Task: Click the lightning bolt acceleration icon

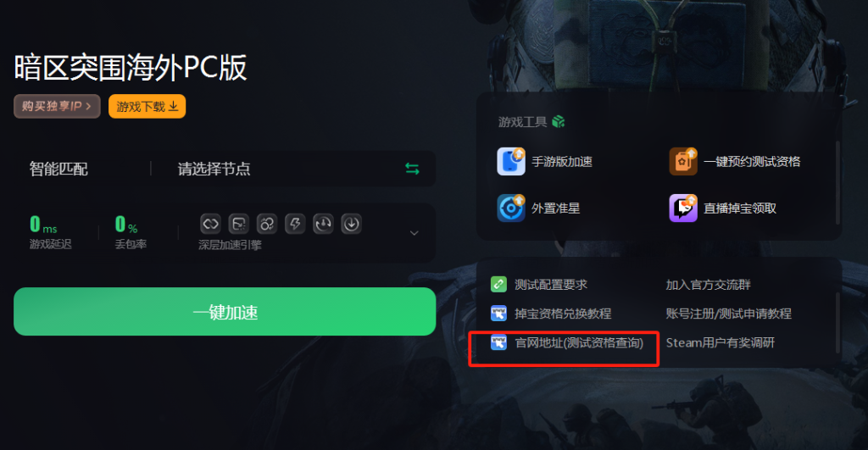Action: click(295, 224)
